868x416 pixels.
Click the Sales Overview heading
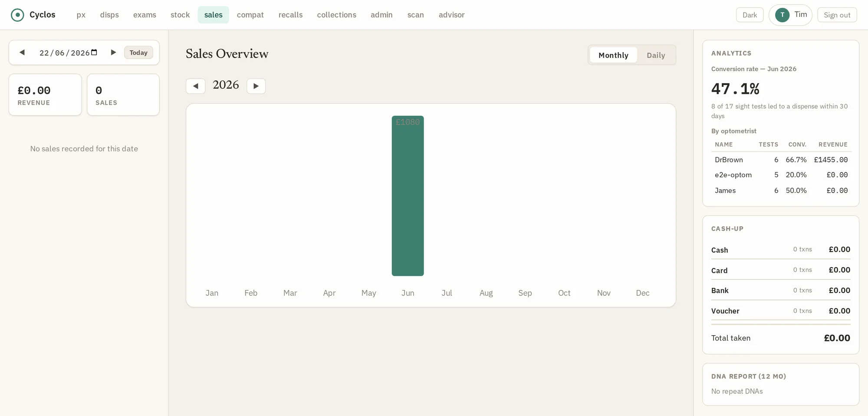[x=227, y=54]
